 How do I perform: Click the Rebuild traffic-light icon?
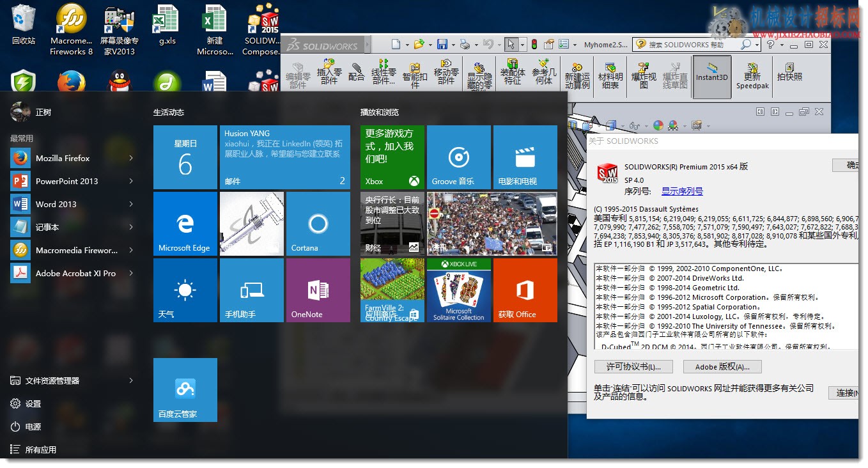point(534,44)
